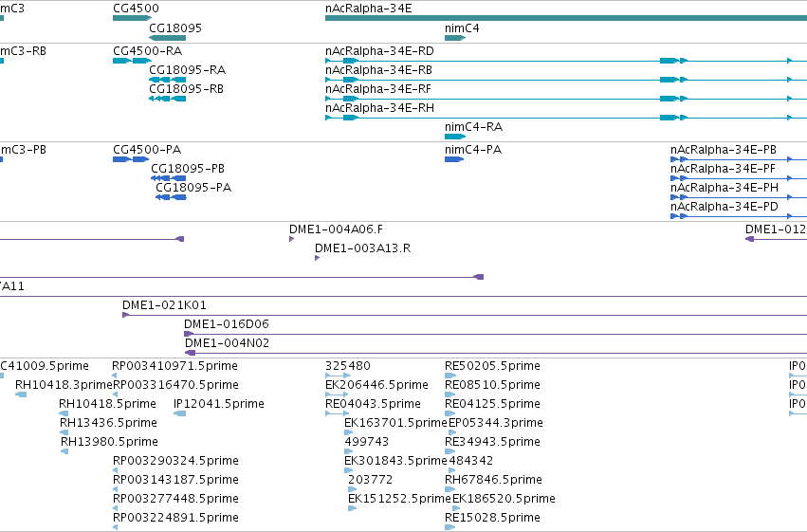Click EST EK206446.5prime
The width and height of the screenshot is (807, 532).
pyautogui.click(x=337, y=394)
